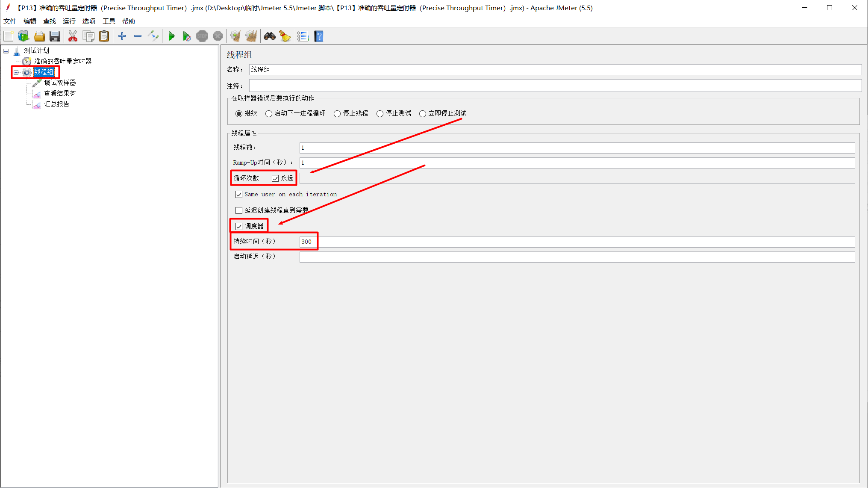Click the 调试取样器 pipette icon
This screenshot has width=868, height=488.
pyautogui.click(x=37, y=83)
